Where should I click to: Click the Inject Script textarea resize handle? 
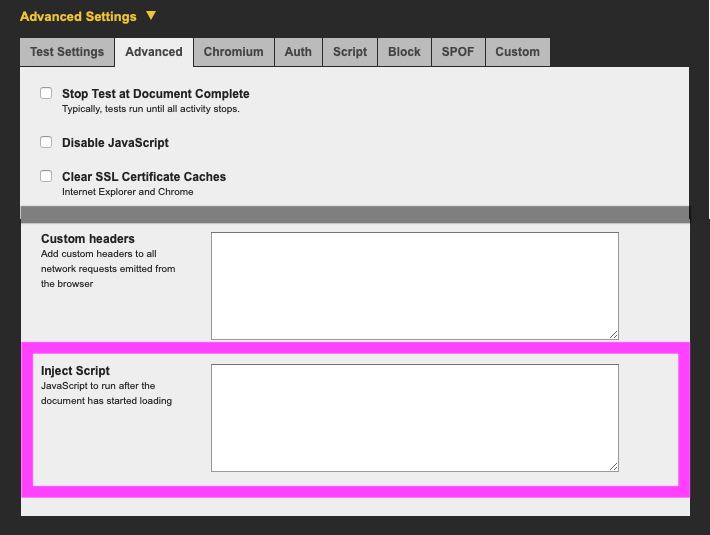click(613, 466)
